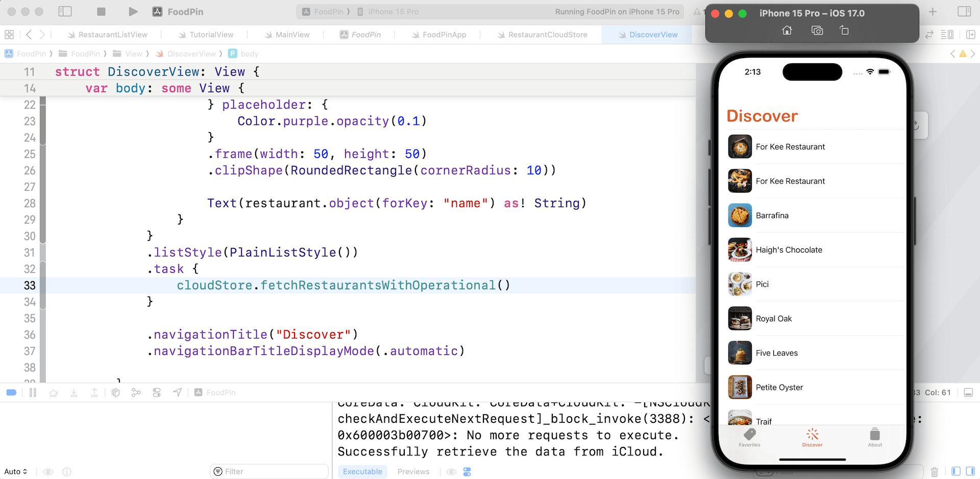
Task: Rotate the simulator device
Action: (x=844, y=31)
